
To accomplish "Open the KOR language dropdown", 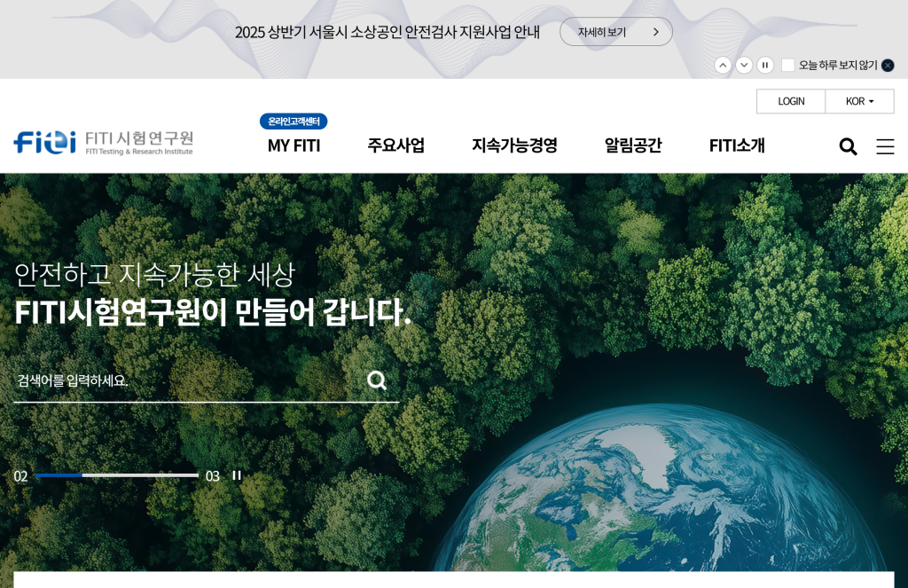I will (x=859, y=101).
